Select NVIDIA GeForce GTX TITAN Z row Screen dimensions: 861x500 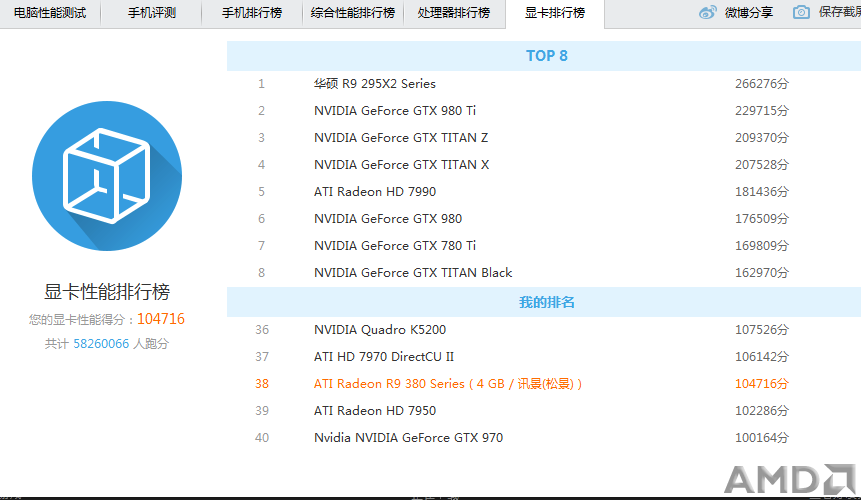click(544, 138)
